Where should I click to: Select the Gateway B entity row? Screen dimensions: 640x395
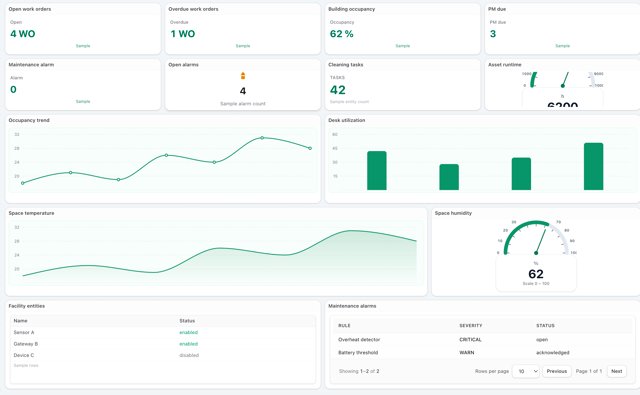tap(162, 344)
